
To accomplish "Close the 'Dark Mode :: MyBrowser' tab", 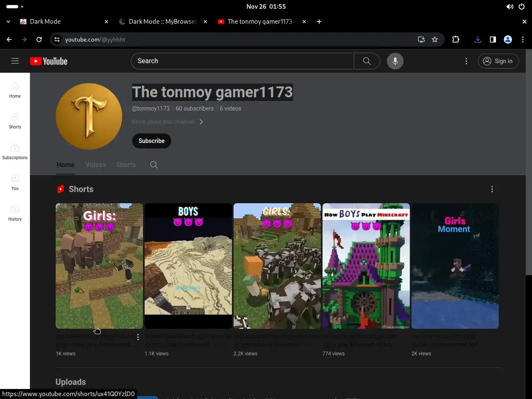I will click(x=205, y=22).
